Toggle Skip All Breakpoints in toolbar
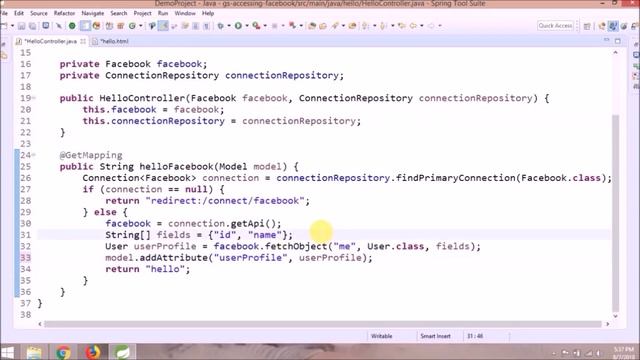Image resolution: width=640 pixels, height=360 pixels. (x=59, y=26)
